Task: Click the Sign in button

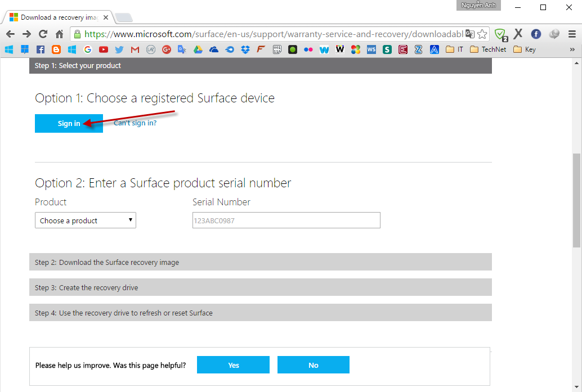Action: (69, 123)
